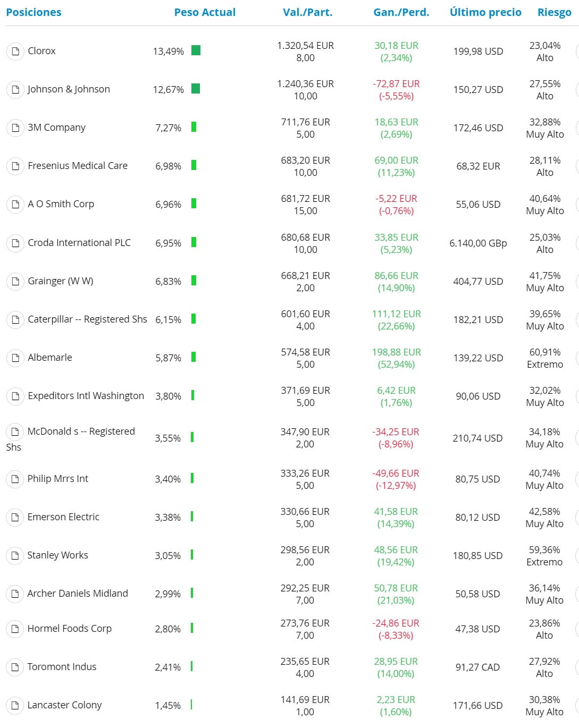Open the document icon for Stanley Works
Viewport: 579px width, 728px height.
point(15,555)
